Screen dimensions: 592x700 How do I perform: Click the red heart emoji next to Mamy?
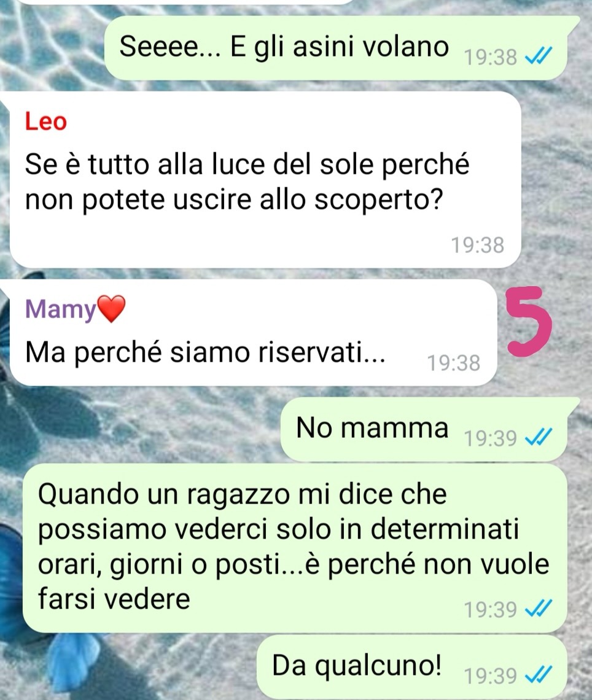(111, 309)
